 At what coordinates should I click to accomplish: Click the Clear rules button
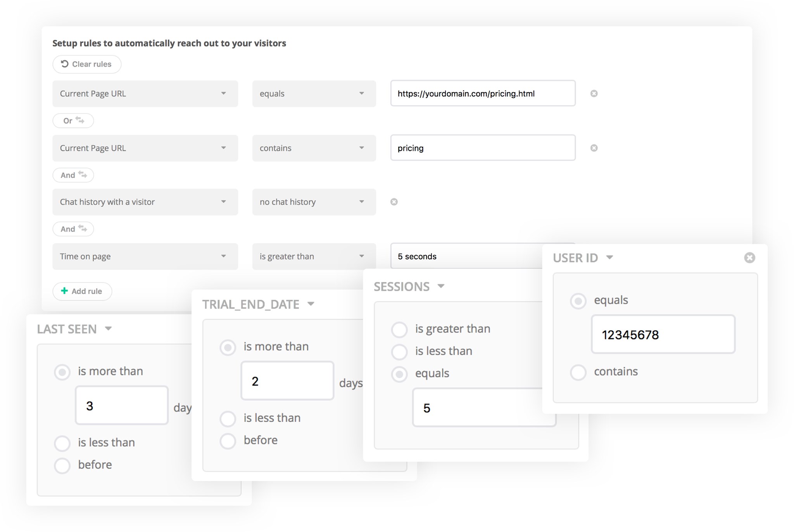pos(87,64)
